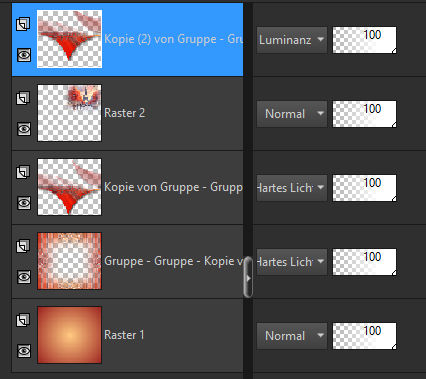
Task: Click link icon on Kopie von Gruppe layer
Action: click(23, 172)
